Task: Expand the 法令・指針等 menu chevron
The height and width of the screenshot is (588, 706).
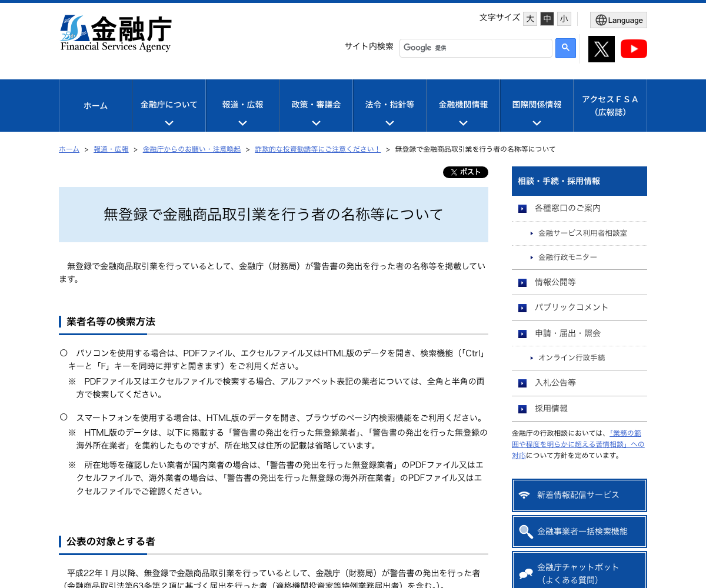Action: point(389,123)
